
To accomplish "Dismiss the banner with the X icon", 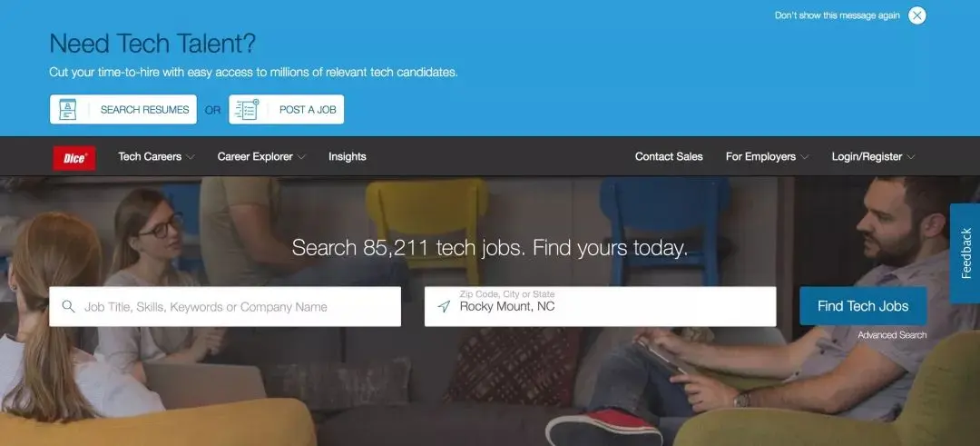I will point(916,15).
